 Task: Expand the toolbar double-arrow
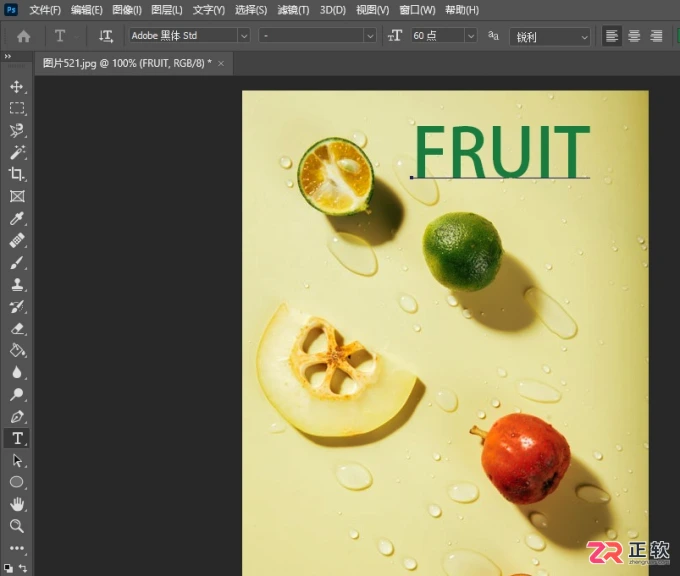[x=7, y=56]
